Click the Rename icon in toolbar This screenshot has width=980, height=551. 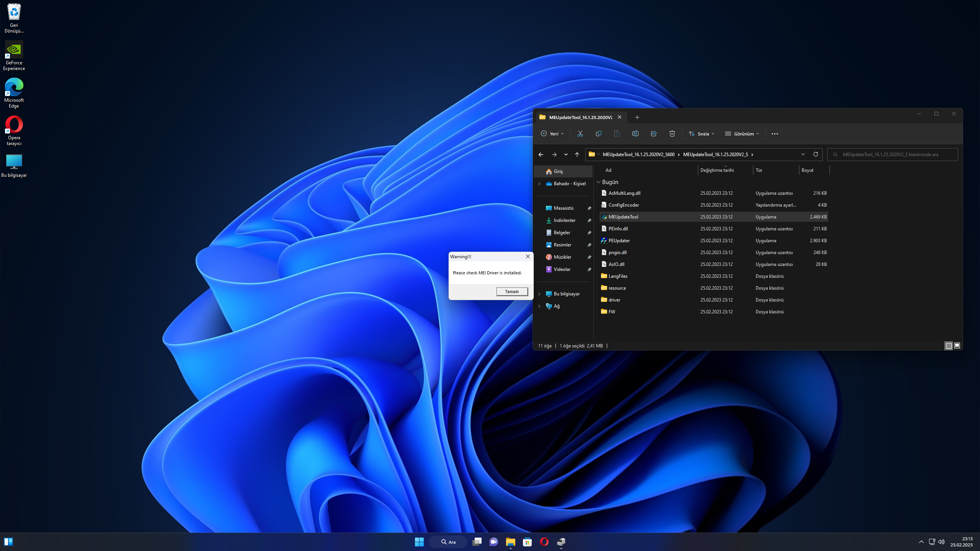click(x=635, y=134)
